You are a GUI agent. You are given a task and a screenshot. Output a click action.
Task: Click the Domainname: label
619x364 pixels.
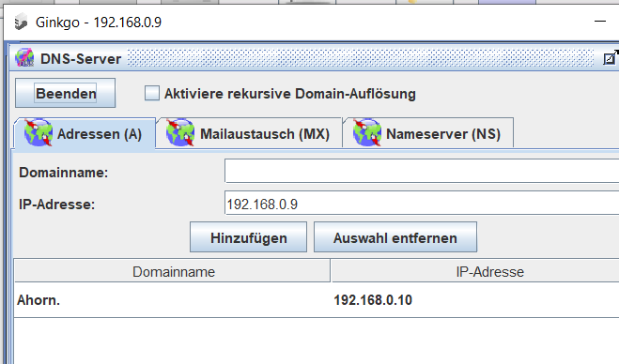tap(64, 173)
